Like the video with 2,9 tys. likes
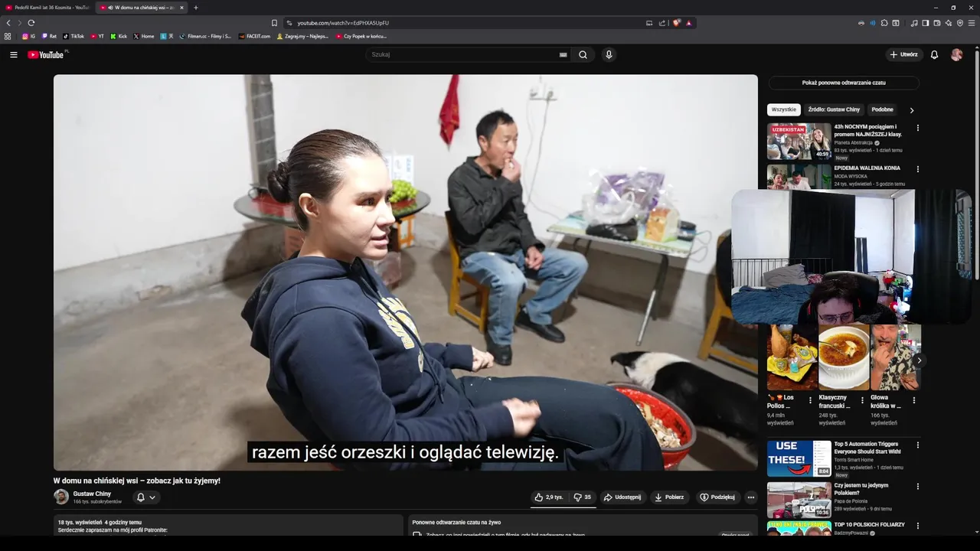The height and width of the screenshot is (551, 980). (x=549, y=497)
